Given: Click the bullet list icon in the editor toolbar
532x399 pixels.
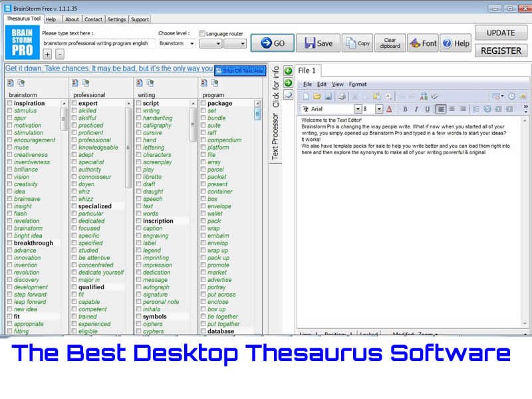Looking at the screenshot, I should 476,109.
